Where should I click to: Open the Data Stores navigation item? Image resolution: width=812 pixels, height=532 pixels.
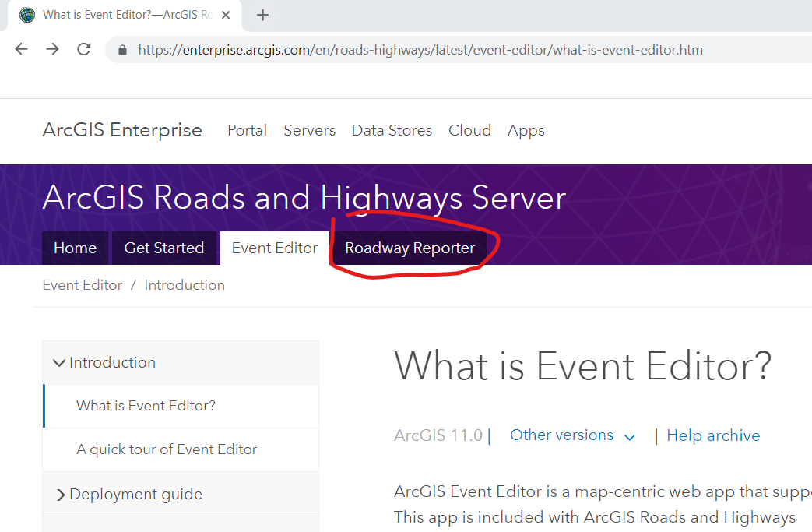(x=392, y=131)
